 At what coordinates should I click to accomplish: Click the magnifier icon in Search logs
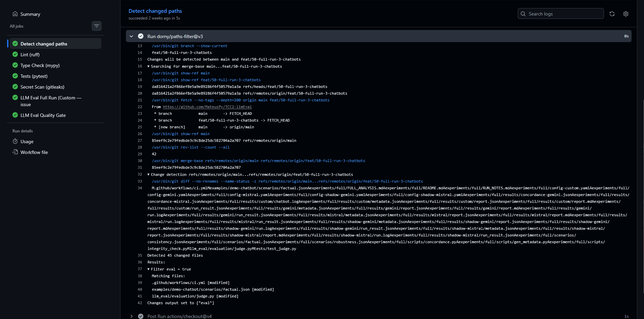[523, 14]
